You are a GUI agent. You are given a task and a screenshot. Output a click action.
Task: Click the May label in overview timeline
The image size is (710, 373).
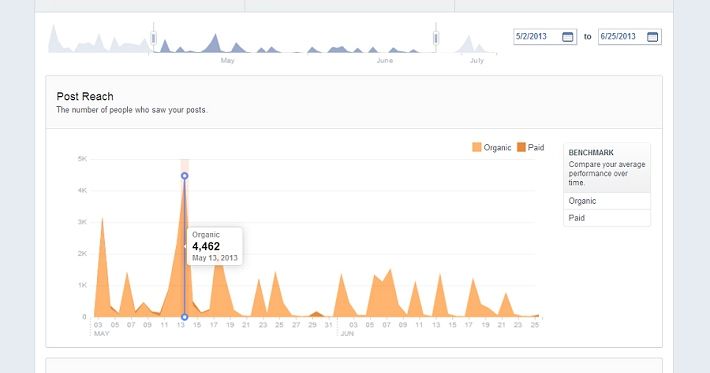tap(227, 60)
